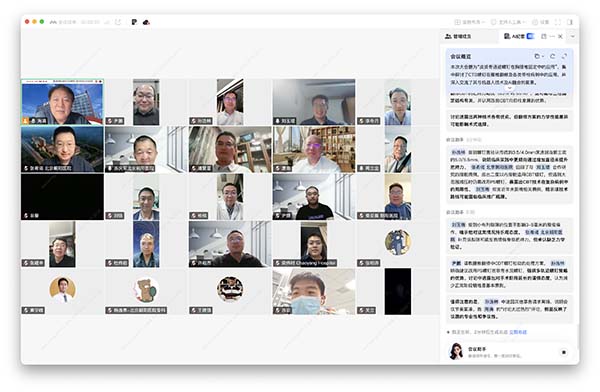The height and width of the screenshot is (392, 600).
Task: Select the wide black video tile in third row
Action: [x=62, y=197]
